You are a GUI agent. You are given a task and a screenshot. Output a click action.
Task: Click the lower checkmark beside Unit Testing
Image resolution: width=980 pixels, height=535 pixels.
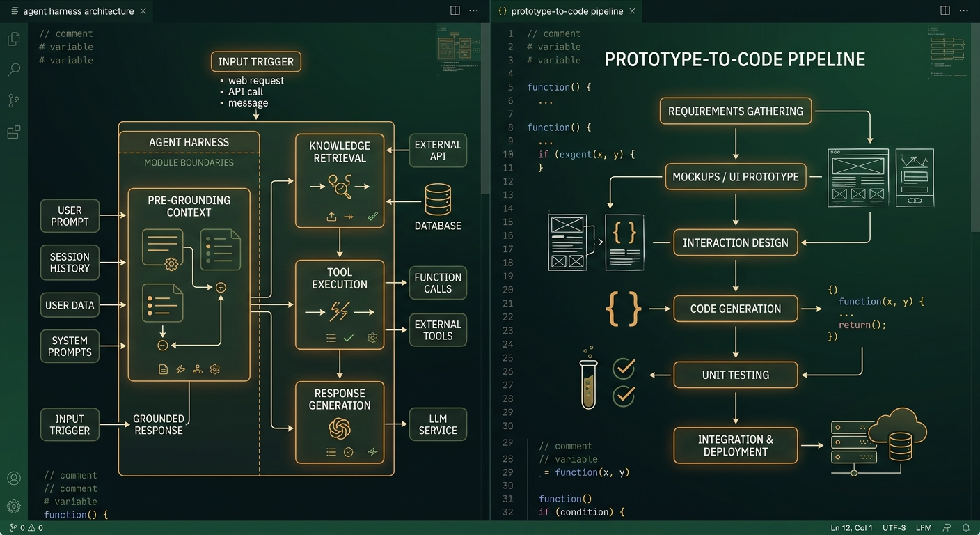(624, 396)
